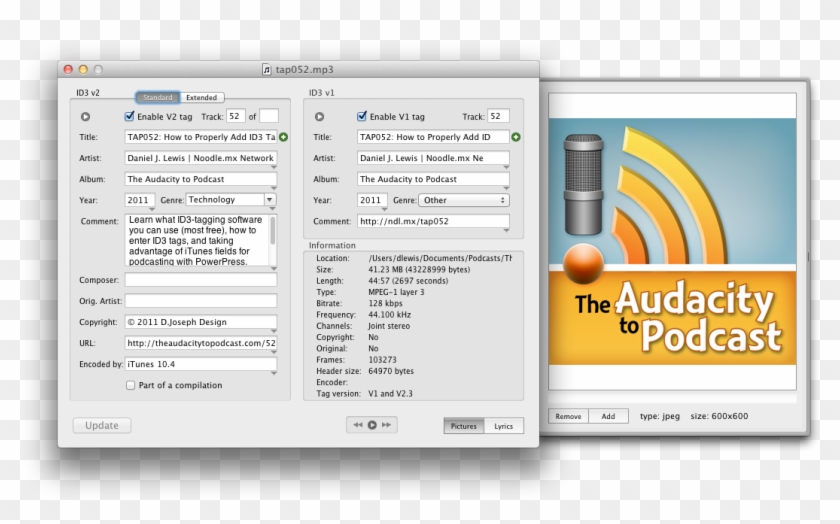Expand the Encoded by field history arrow
Viewport: 840px width, 524px height.
[274, 373]
